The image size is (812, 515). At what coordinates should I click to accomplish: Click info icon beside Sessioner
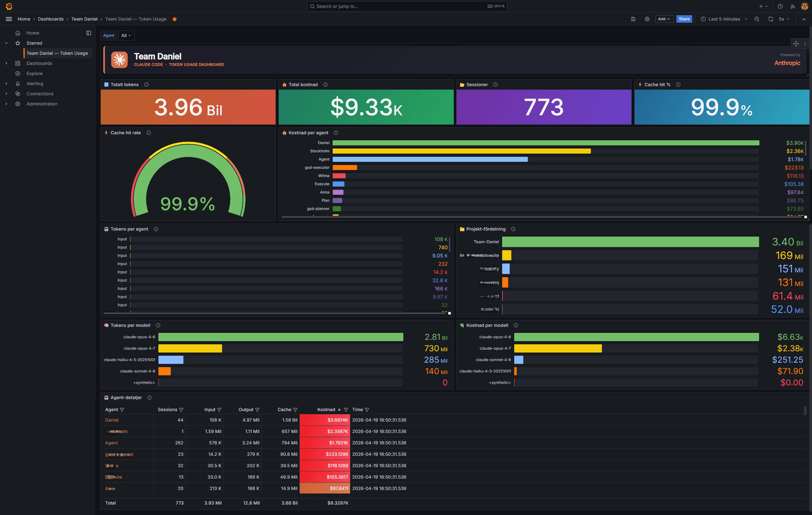point(495,85)
